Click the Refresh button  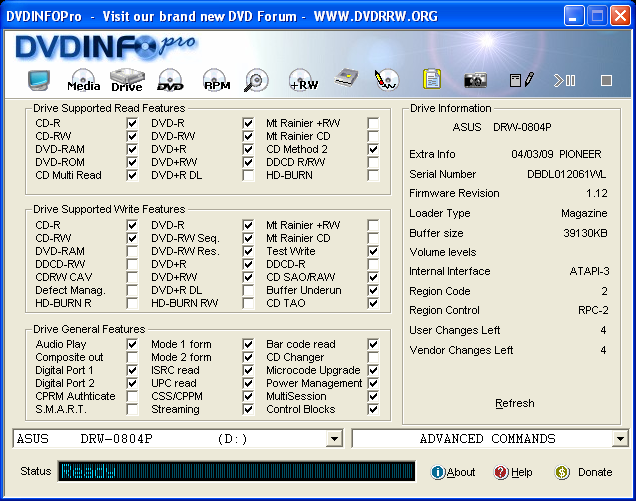tap(515, 403)
